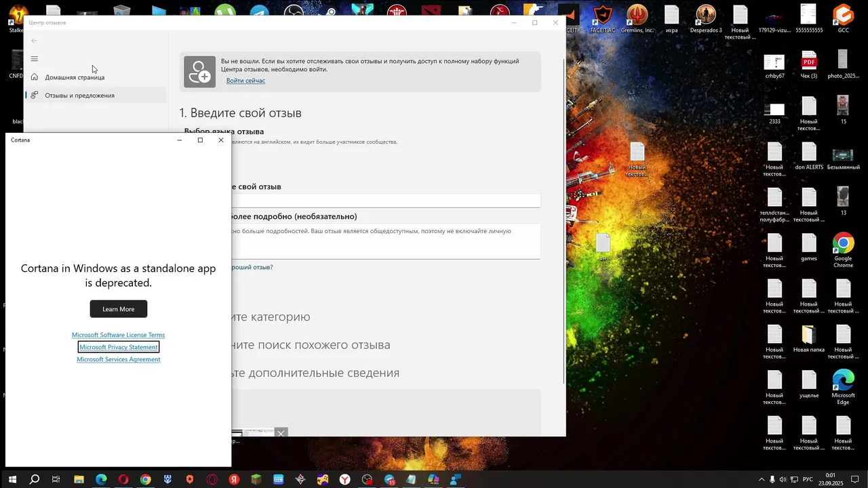Viewport: 868px width, 488px height.
Task: Open Yandex red 'Я' icon on taskbar
Action: click(x=234, y=479)
